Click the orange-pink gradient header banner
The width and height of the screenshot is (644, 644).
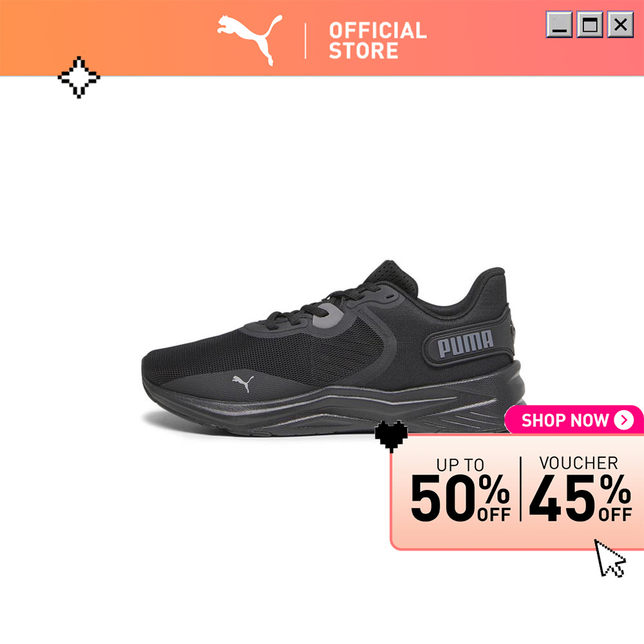click(322, 38)
